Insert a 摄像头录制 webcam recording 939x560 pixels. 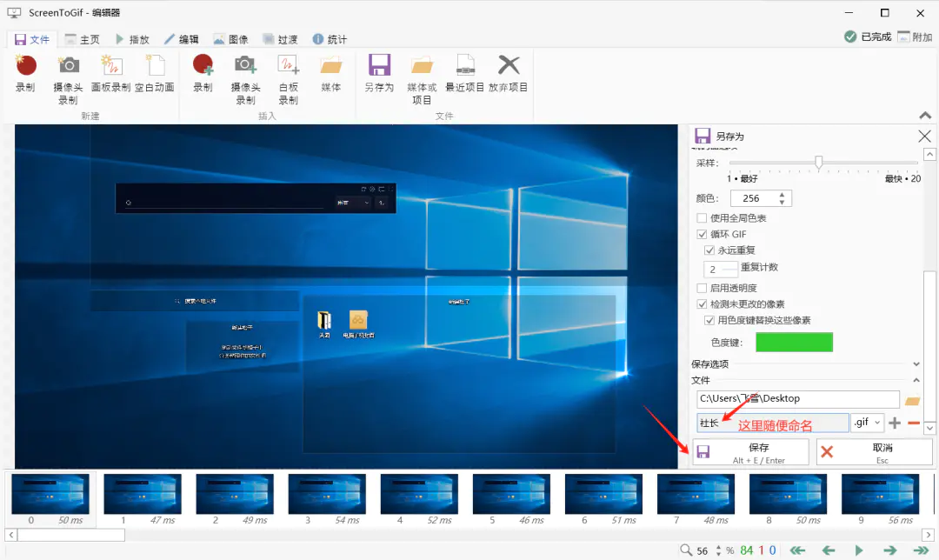(245, 79)
